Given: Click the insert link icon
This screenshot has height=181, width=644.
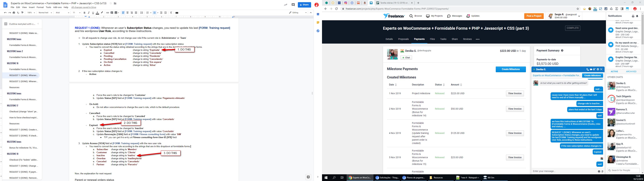Looking at the screenshot, I should pyautogui.click(x=108, y=13).
